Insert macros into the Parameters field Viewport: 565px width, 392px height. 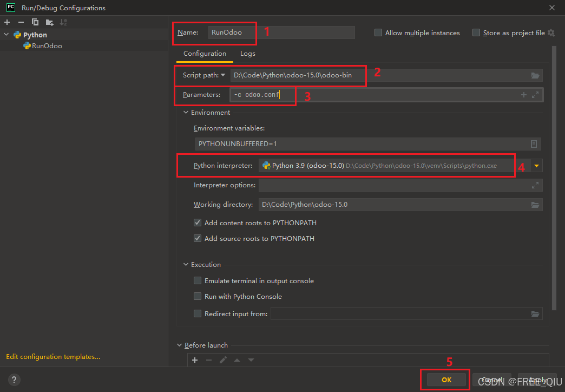click(523, 95)
